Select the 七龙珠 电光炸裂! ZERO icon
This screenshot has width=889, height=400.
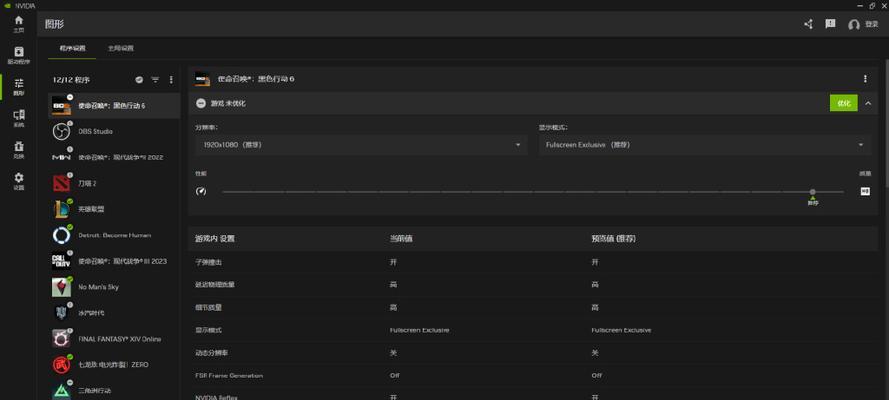tap(61, 364)
